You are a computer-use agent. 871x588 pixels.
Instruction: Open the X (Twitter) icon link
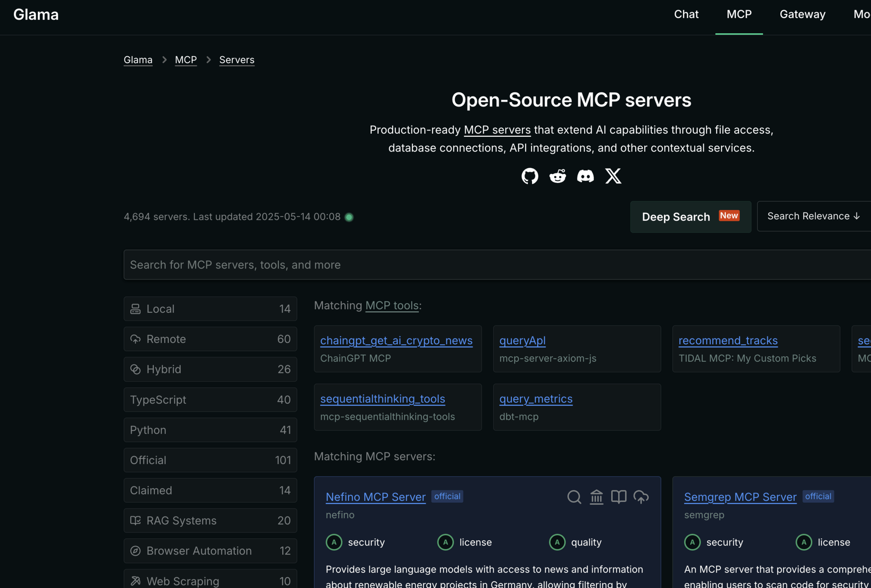[613, 176]
